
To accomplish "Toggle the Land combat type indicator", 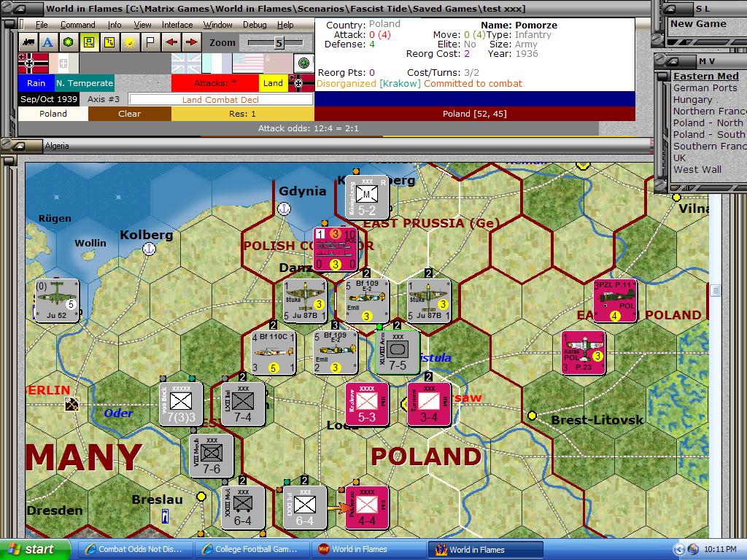I will tap(274, 83).
